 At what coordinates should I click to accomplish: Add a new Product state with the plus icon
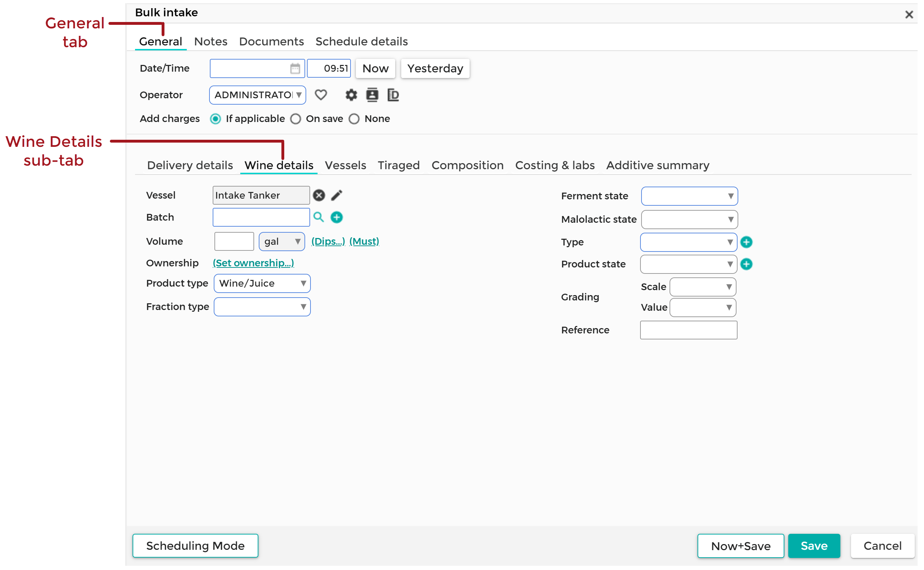point(746,264)
